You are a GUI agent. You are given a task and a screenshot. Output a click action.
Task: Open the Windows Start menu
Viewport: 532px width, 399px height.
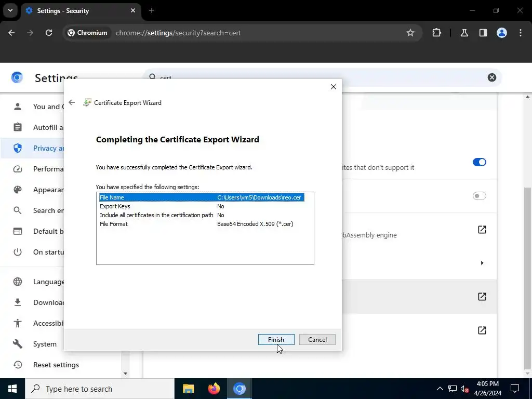[12, 389]
